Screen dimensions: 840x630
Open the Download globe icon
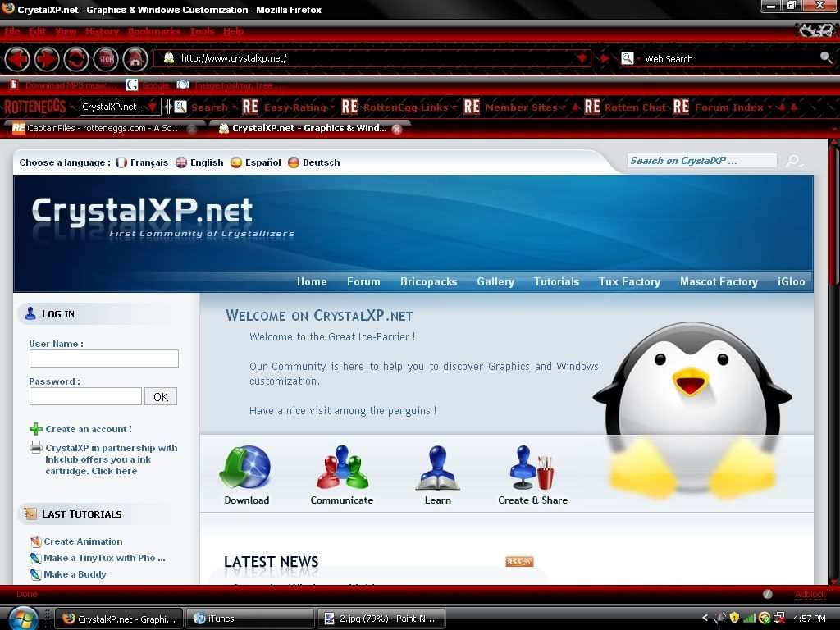click(x=245, y=468)
